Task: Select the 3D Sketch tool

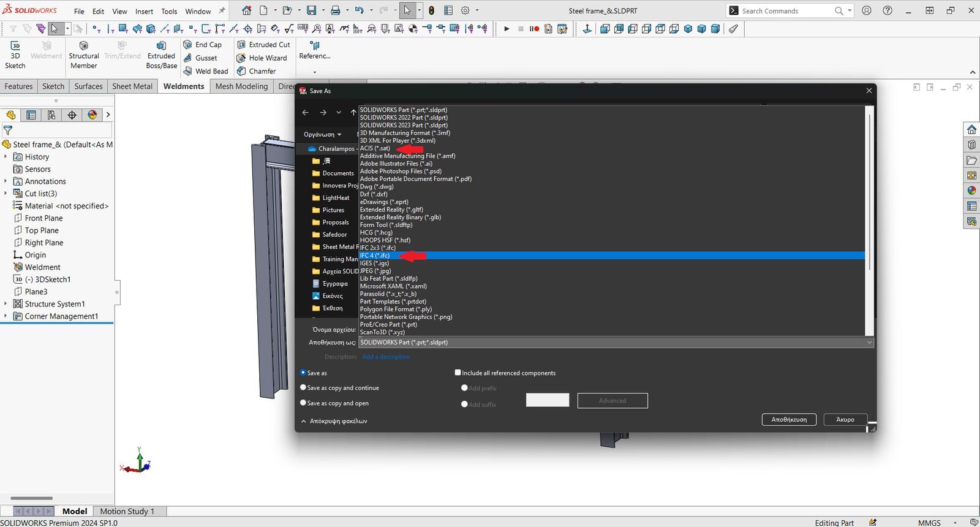Action: tap(15, 46)
